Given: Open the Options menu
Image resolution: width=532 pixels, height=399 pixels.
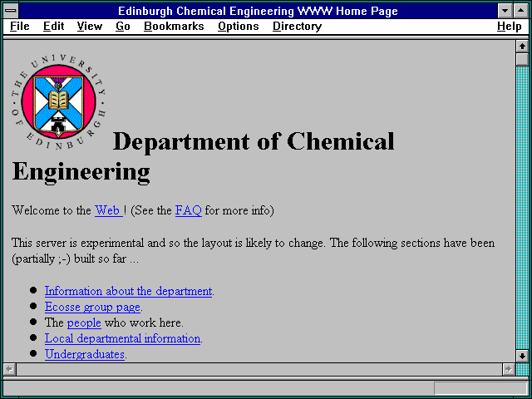Looking at the screenshot, I should tap(239, 27).
